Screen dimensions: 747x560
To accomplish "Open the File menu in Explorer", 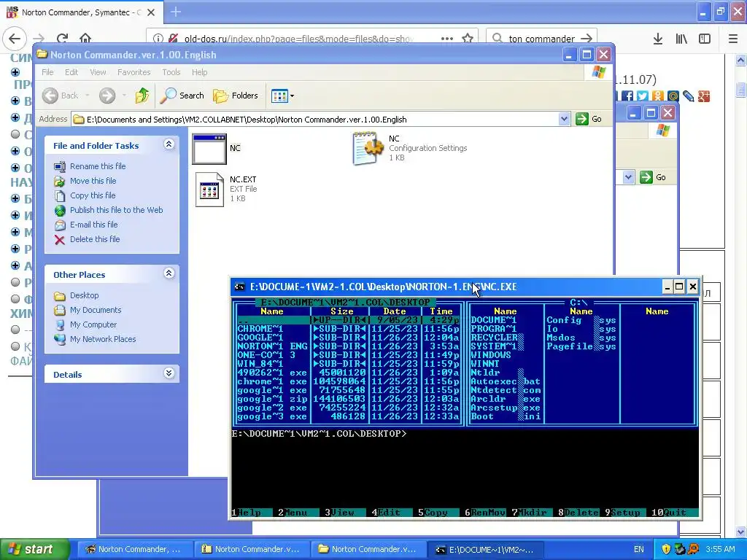I will [47, 72].
